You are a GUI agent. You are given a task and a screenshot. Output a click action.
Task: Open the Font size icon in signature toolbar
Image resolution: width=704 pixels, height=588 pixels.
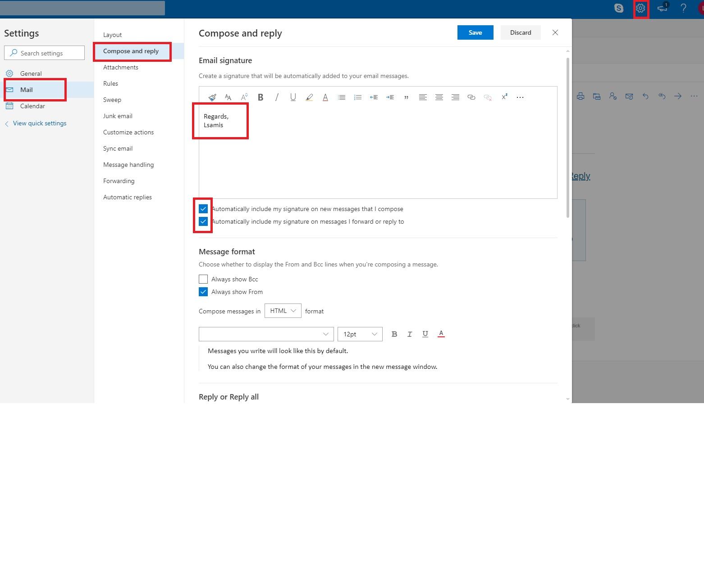tap(228, 97)
